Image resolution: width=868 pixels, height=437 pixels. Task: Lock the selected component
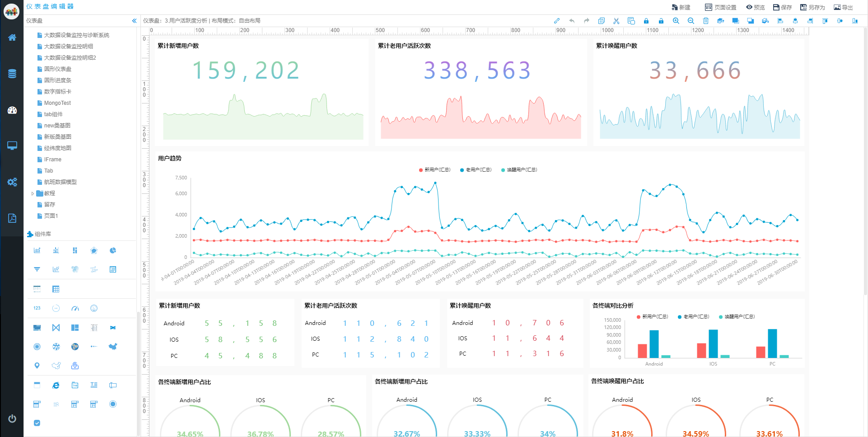point(646,21)
